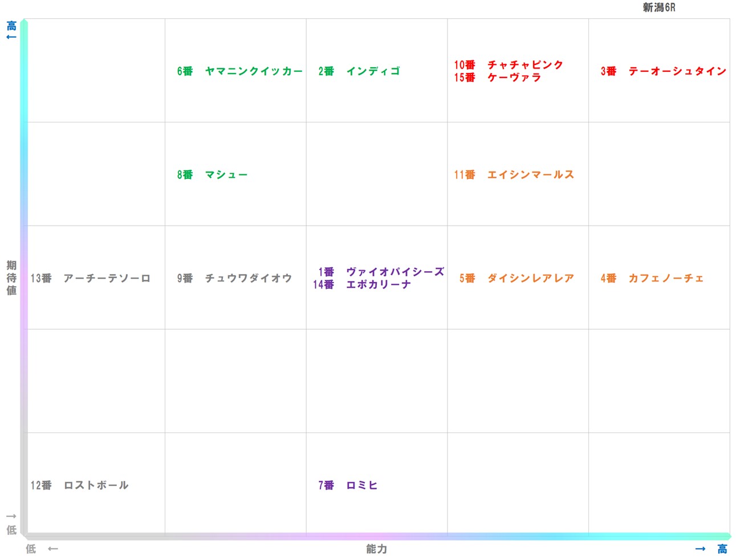Select 5番 ダイシンレアレア entry

click(x=517, y=279)
